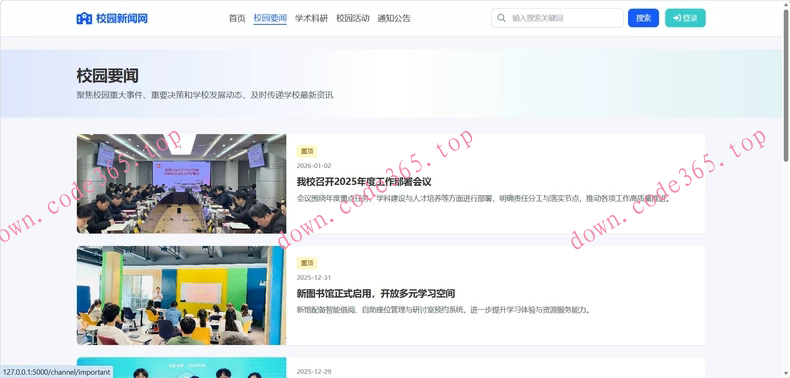Click the date 2026-01-02
This screenshot has width=790, height=378.
click(x=314, y=166)
